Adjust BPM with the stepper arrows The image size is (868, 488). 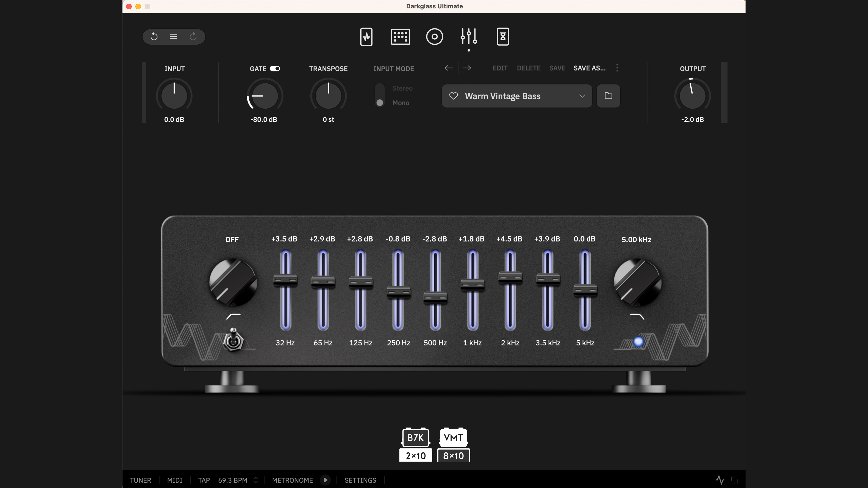click(256, 480)
